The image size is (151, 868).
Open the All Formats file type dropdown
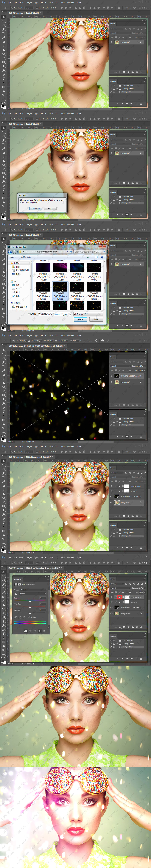coord(88,314)
